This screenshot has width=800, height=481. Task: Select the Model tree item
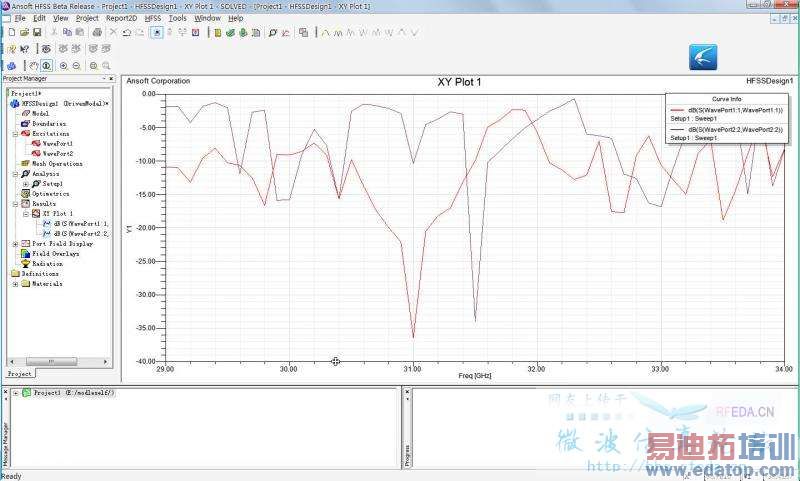pos(40,114)
